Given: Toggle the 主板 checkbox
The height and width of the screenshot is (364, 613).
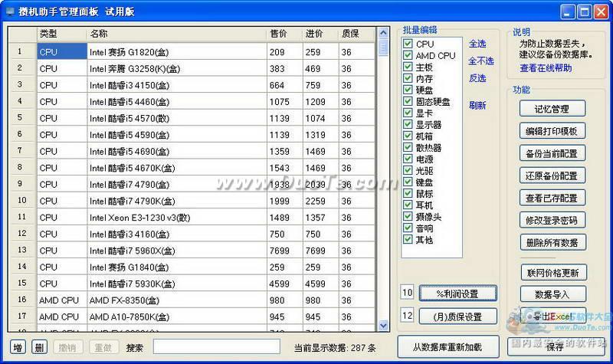Looking at the screenshot, I should coord(408,67).
